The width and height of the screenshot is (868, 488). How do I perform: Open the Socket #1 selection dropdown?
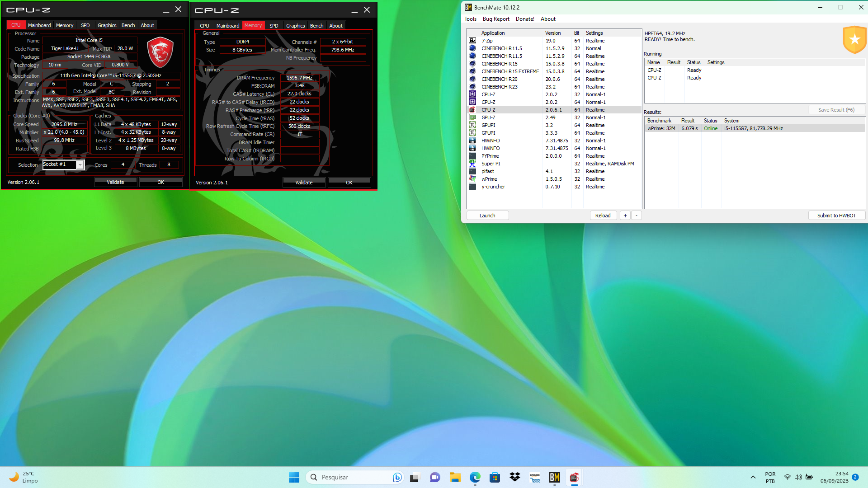pyautogui.click(x=63, y=164)
